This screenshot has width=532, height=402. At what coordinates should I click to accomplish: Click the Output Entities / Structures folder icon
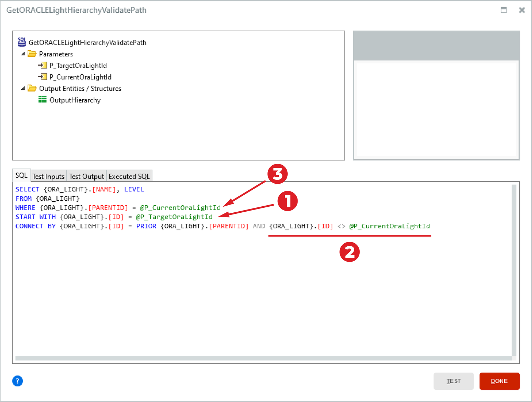(x=32, y=88)
